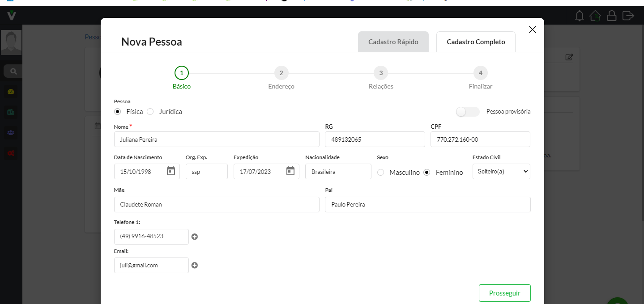Go to step 1 Básico
This screenshot has width=644, height=304.
[x=182, y=73]
